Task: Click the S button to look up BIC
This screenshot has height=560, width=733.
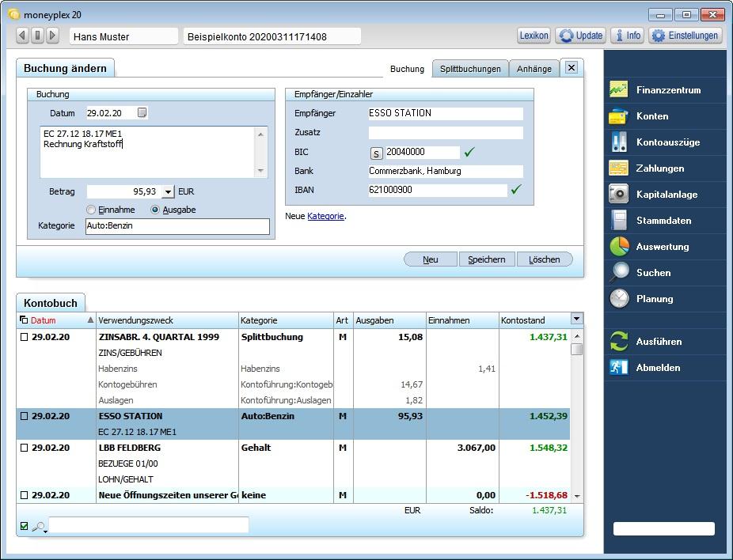Action: click(376, 151)
